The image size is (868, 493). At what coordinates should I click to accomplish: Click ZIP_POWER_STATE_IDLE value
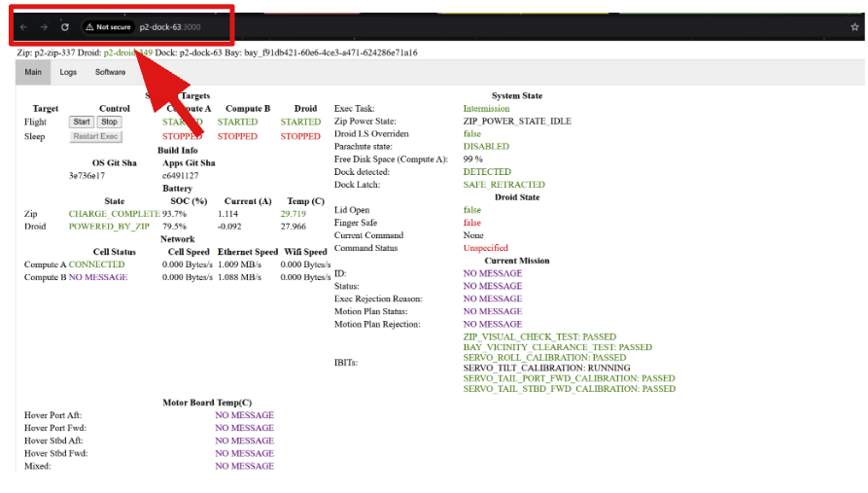pyautogui.click(x=517, y=122)
